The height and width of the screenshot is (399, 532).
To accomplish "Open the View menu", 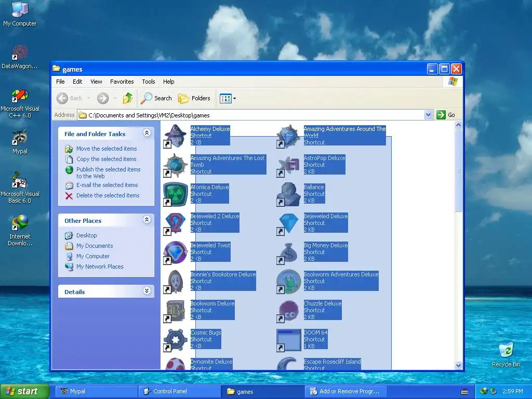I will [x=96, y=82].
